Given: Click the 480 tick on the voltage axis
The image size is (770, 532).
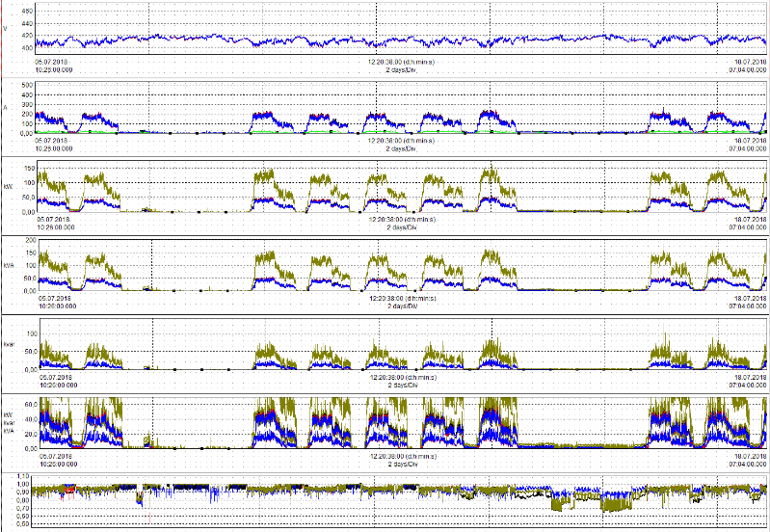Looking at the screenshot, I should click(x=27, y=10).
